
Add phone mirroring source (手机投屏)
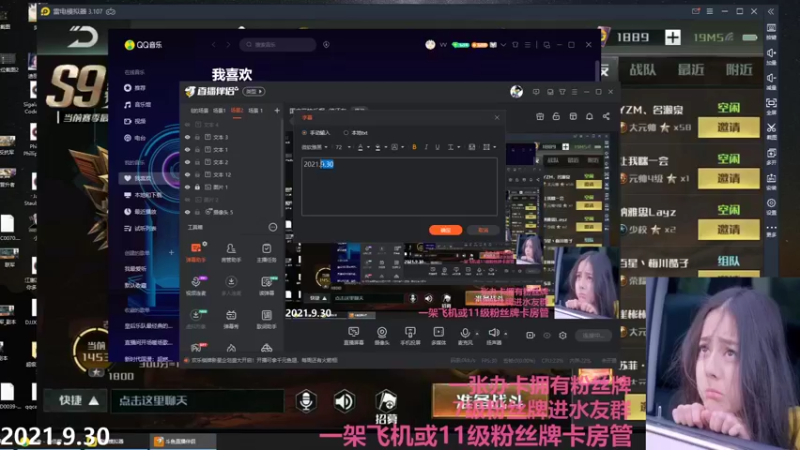tap(410, 336)
